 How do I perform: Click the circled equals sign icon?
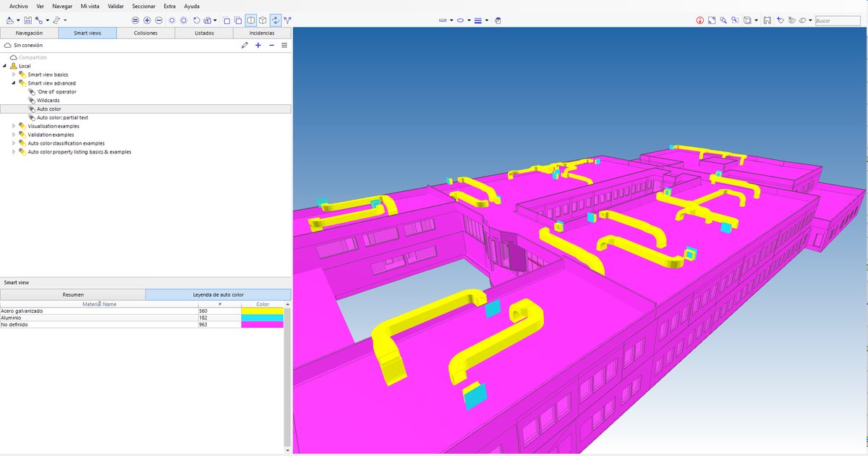135,20
